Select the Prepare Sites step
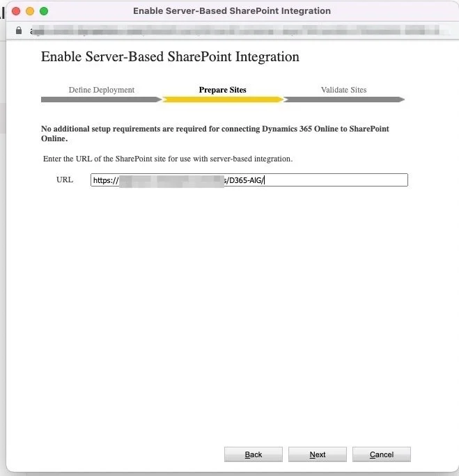This screenshot has height=476, width=459. [x=223, y=90]
